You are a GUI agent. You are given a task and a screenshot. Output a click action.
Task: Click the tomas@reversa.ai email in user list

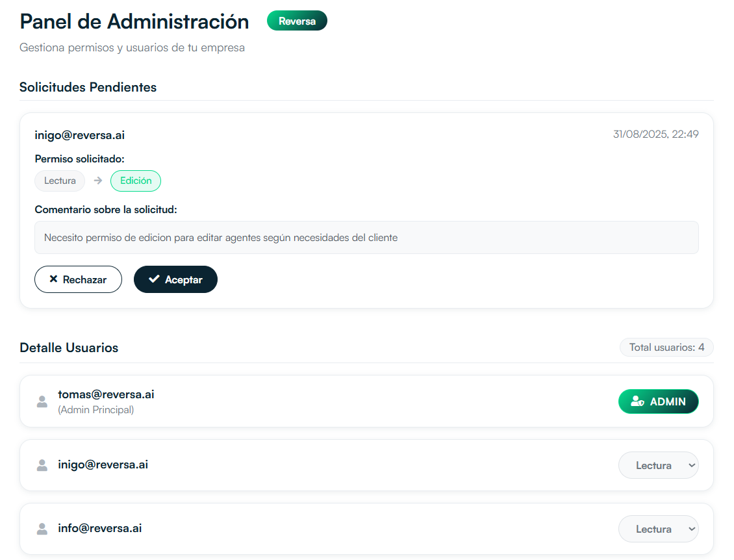point(106,394)
